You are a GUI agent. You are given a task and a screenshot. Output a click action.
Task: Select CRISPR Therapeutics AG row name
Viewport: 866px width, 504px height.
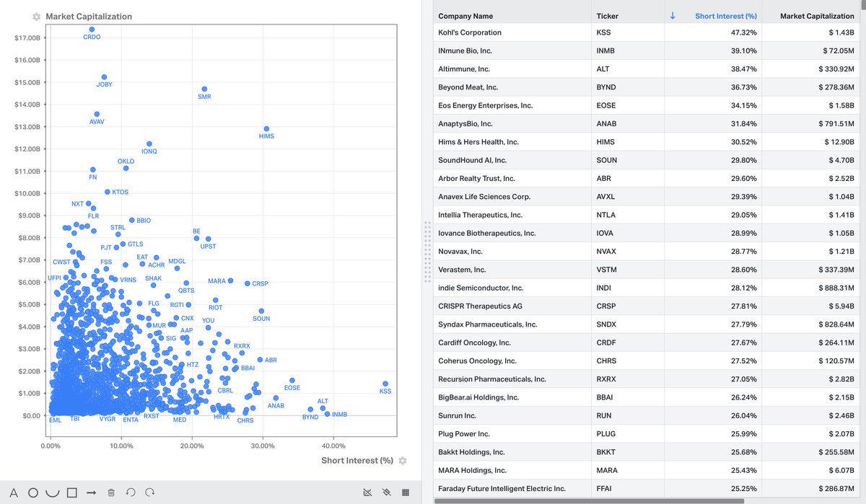(x=479, y=306)
